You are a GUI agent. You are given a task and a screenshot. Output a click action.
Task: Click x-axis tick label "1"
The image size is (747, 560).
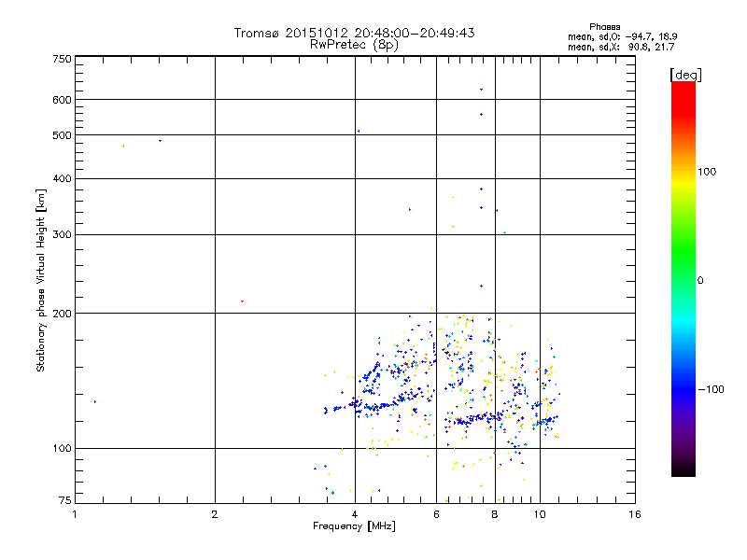[75, 514]
